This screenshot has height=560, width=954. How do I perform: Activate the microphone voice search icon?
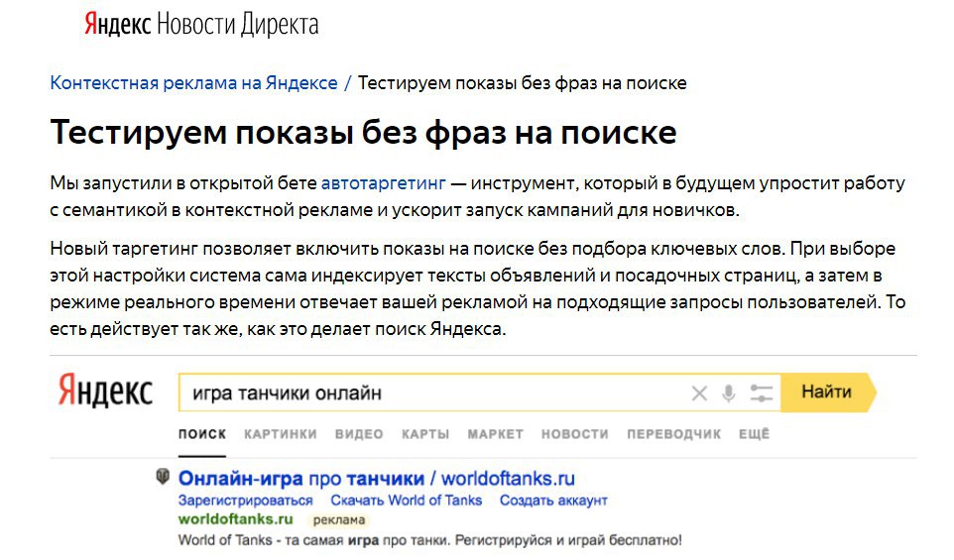click(728, 393)
